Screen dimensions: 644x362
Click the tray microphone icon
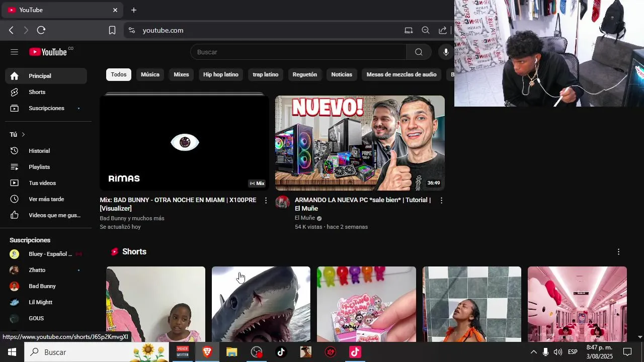click(545, 352)
